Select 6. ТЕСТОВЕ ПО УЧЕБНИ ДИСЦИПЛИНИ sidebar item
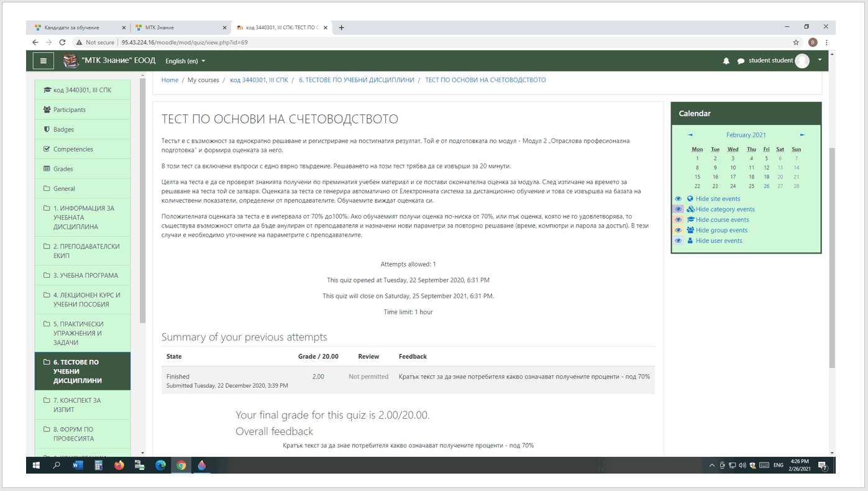The width and height of the screenshot is (868, 491). coord(83,371)
